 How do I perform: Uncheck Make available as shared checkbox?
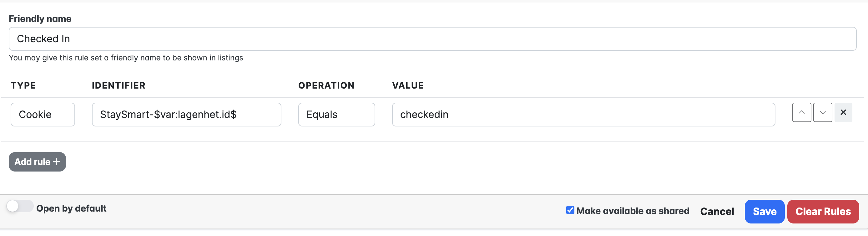570,210
